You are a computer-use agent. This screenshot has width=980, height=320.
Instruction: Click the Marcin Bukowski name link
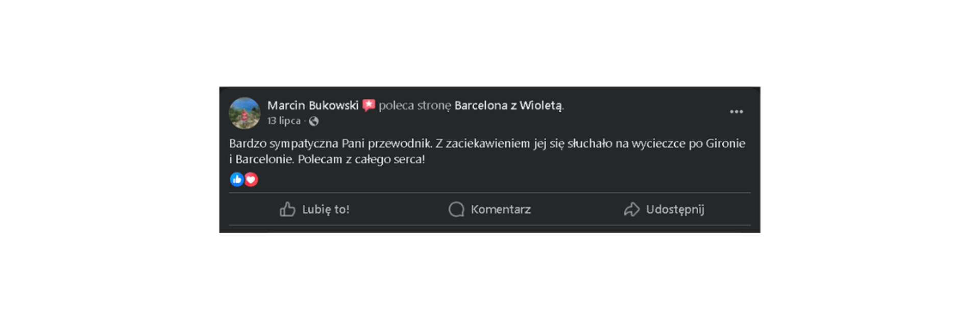tap(313, 106)
